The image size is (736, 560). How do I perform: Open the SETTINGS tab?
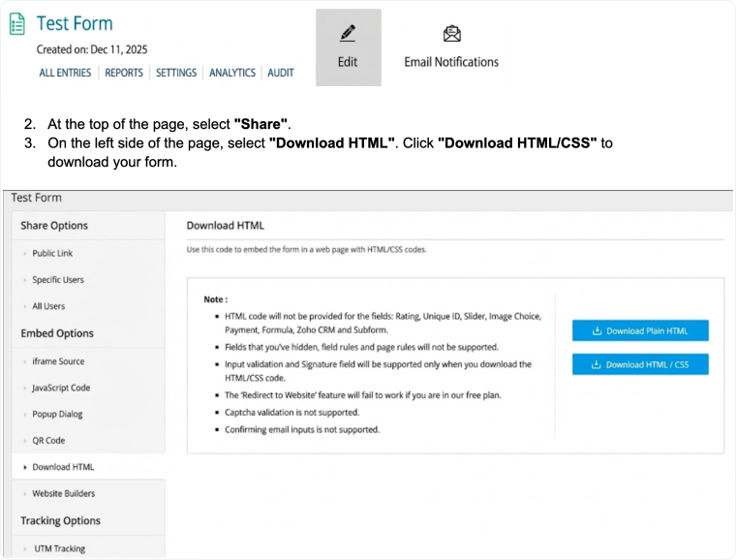coord(176,73)
